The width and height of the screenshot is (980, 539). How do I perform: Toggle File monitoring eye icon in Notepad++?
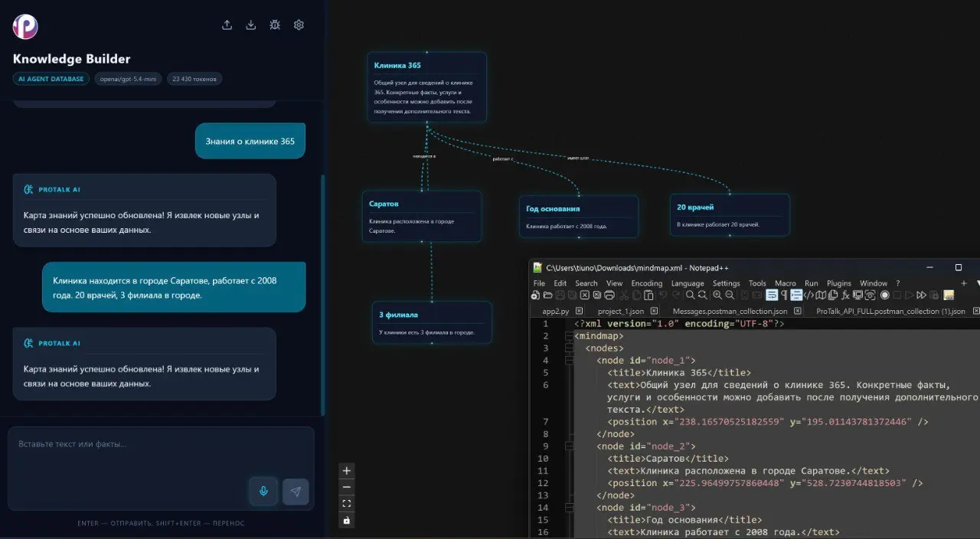pyautogui.click(x=870, y=295)
